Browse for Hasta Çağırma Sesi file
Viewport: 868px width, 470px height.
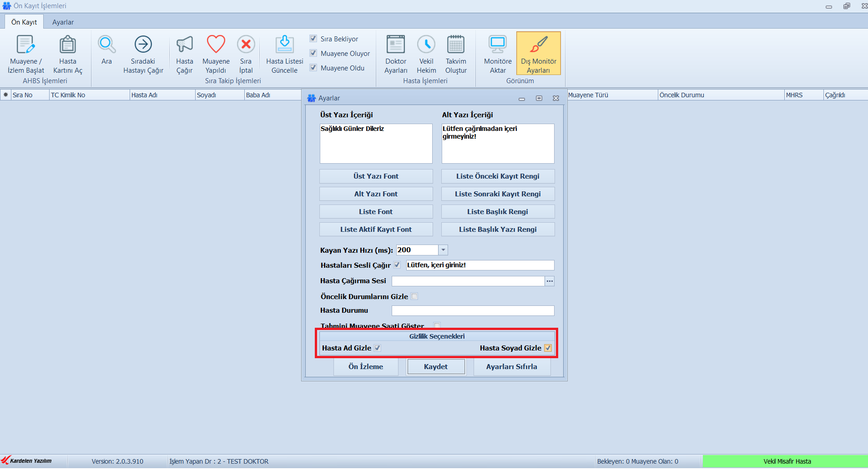click(x=550, y=281)
